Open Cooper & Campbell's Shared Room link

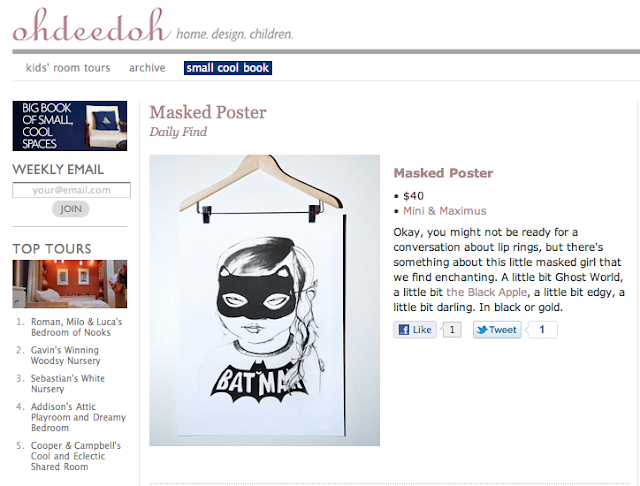76,456
